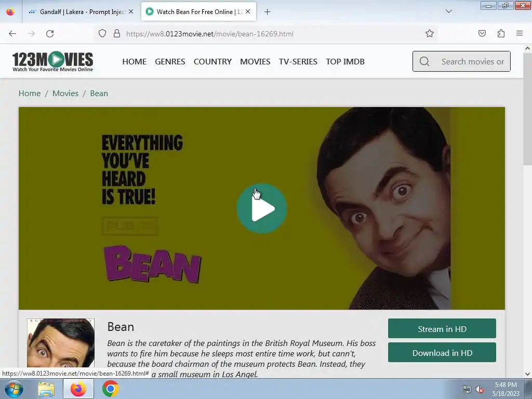Click the browser forward arrow

[x=31, y=34]
